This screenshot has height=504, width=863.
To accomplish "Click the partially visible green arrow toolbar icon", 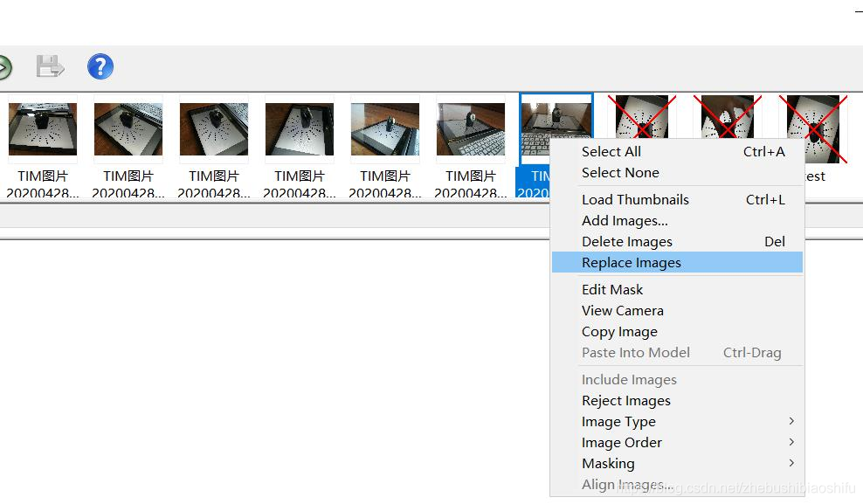I will coord(5,67).
